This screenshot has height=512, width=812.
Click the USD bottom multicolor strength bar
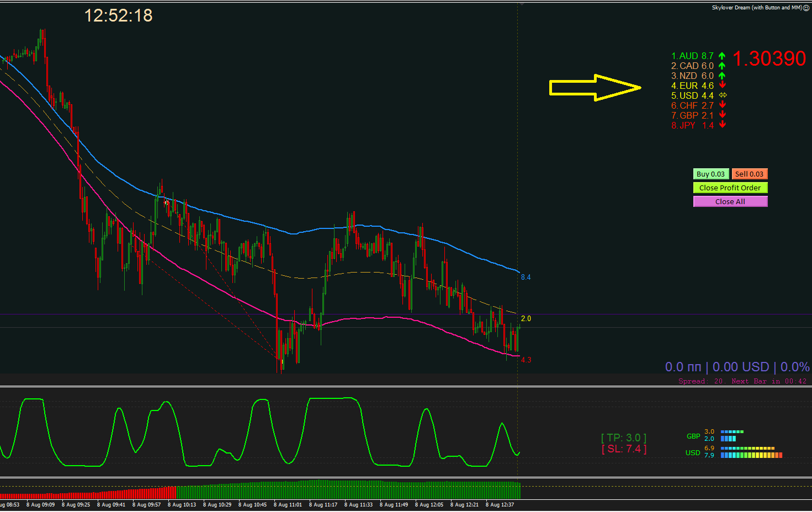click(752, 455)
